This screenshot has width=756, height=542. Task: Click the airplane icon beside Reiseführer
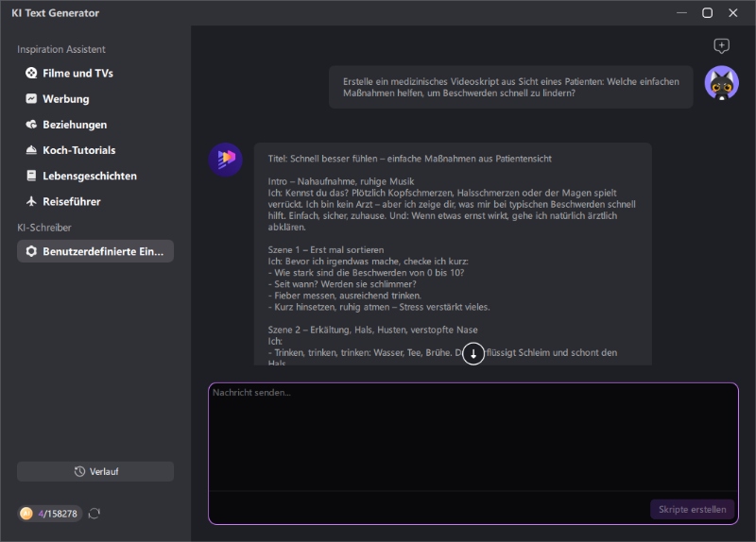point(31,201)
